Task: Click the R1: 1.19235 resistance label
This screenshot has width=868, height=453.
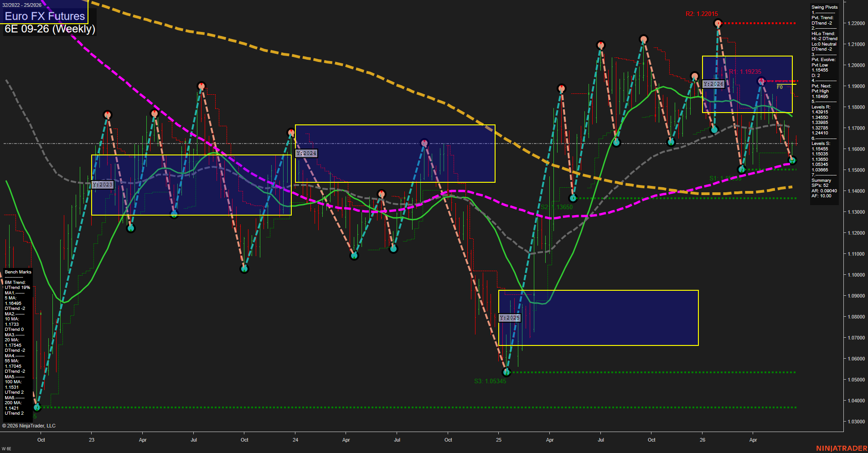Action: 745,72
